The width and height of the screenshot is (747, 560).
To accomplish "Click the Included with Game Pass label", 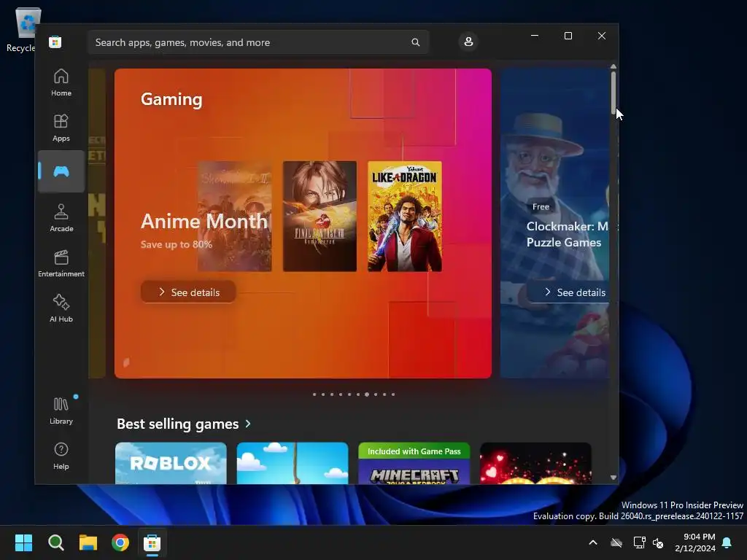I will point(414,451).
